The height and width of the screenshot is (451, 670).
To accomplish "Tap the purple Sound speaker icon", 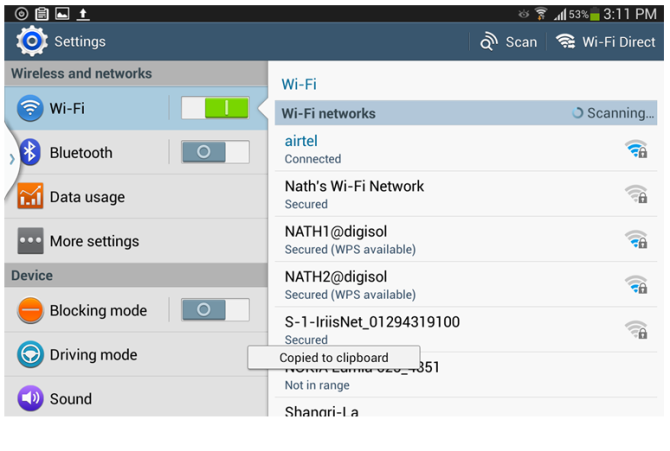I will click(30, 398).
